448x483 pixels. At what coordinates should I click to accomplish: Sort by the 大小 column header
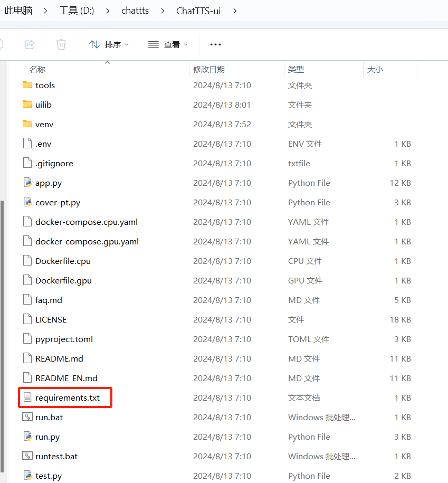pos(375,69)
